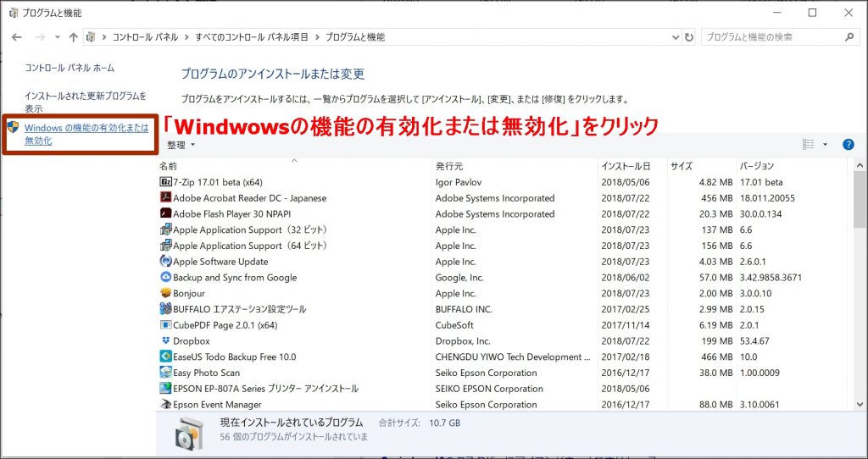Screen dimensions: 868x459
Task: Open the recent locations chevron dropdown
Action: tap(58, 37)
